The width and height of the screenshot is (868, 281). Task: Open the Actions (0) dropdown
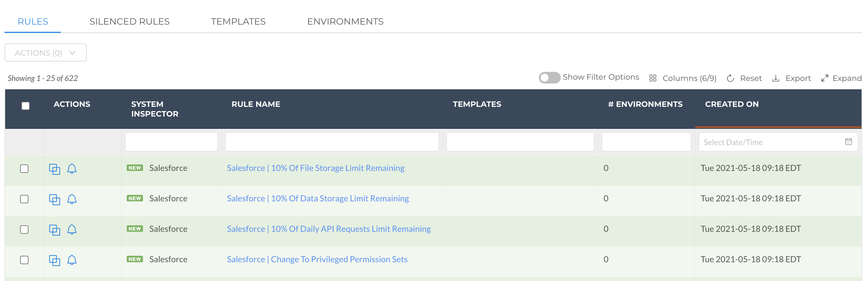(x=46, y=53)
